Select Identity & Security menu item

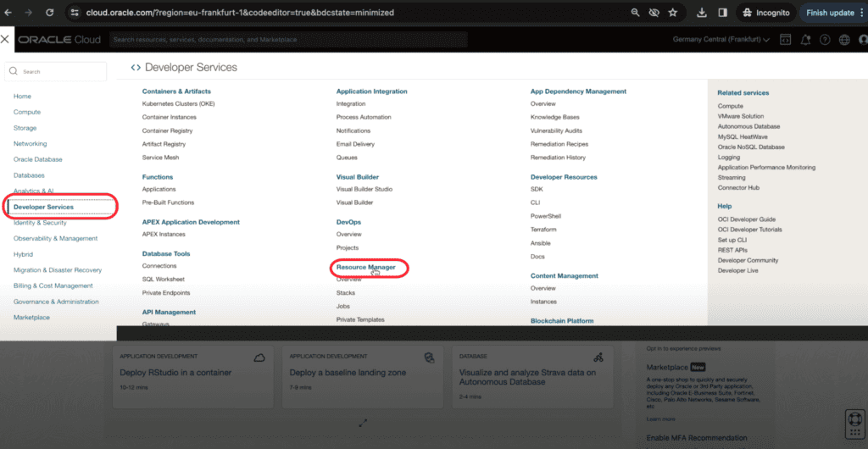(40, 223)
